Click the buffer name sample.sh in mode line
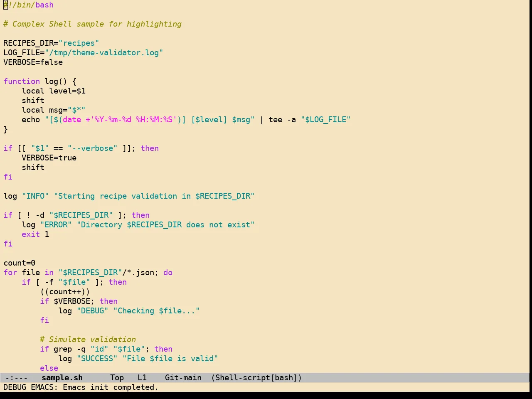 [62, 378]
